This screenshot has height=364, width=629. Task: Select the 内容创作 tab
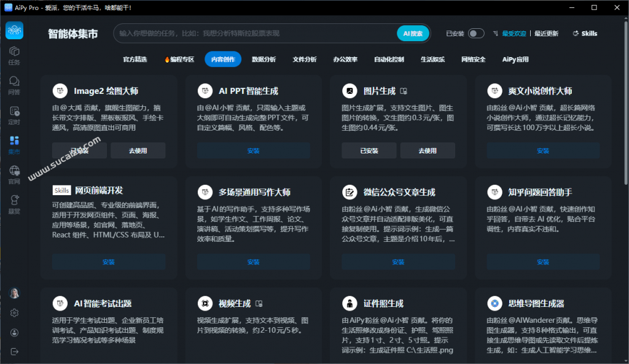223,60
